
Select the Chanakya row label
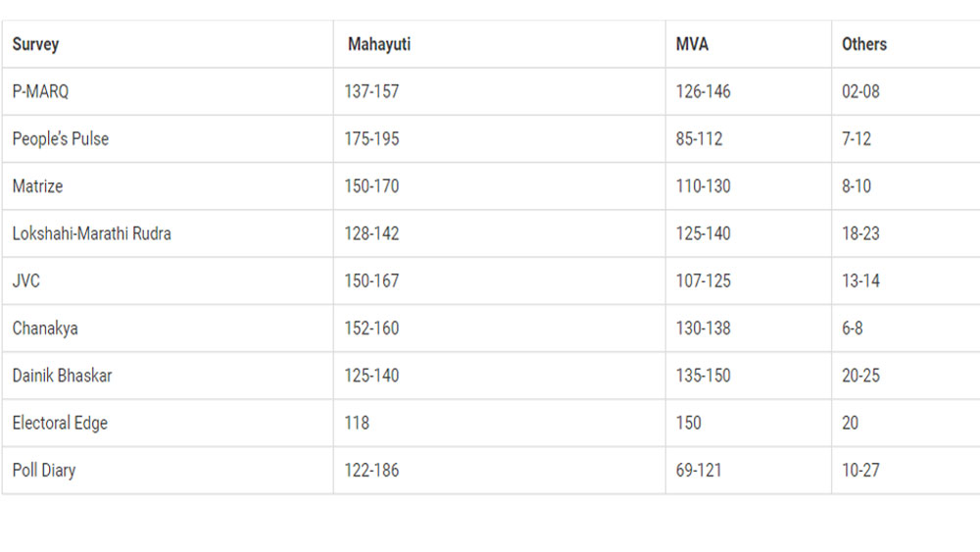[x=45, y=328]
